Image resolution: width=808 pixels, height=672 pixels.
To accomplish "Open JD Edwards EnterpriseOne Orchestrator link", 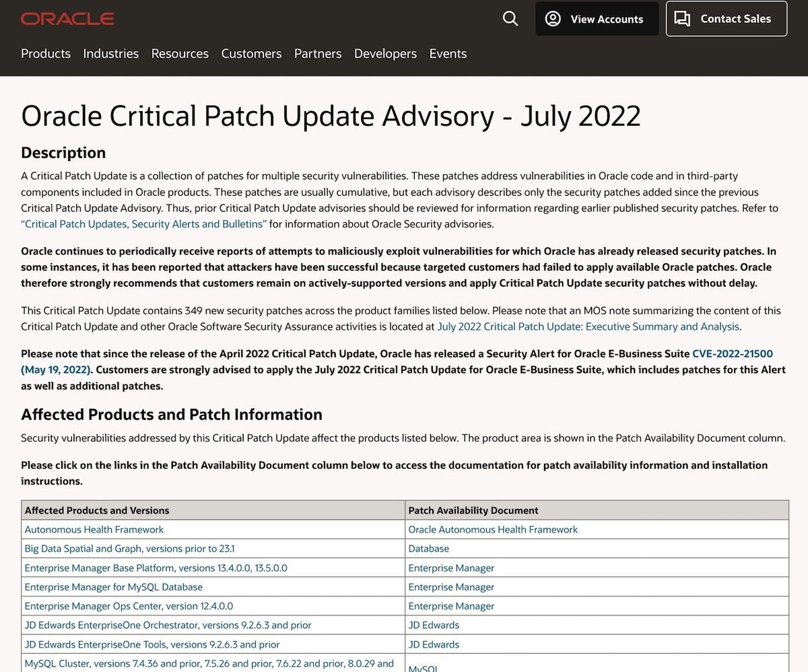I will pos(168,625).
